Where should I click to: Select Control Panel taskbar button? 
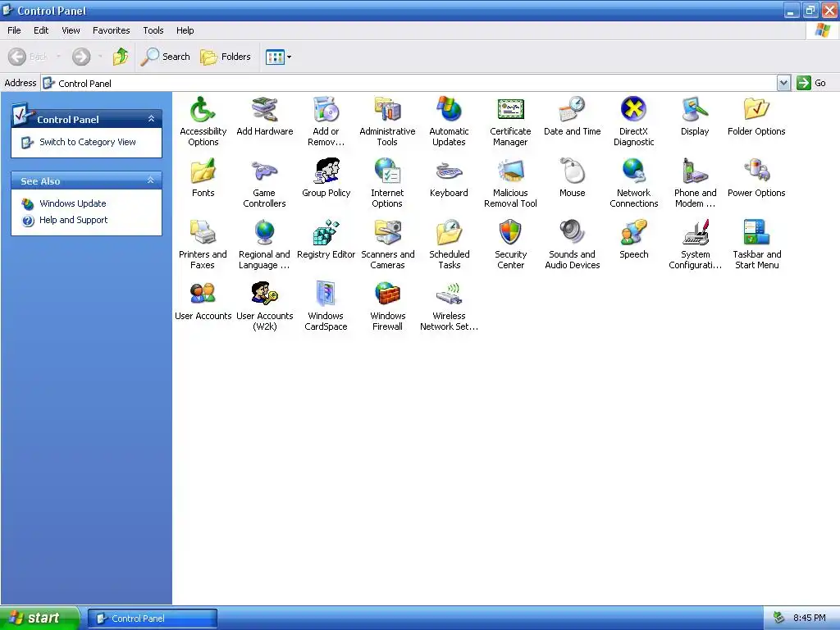coord(153,619)
